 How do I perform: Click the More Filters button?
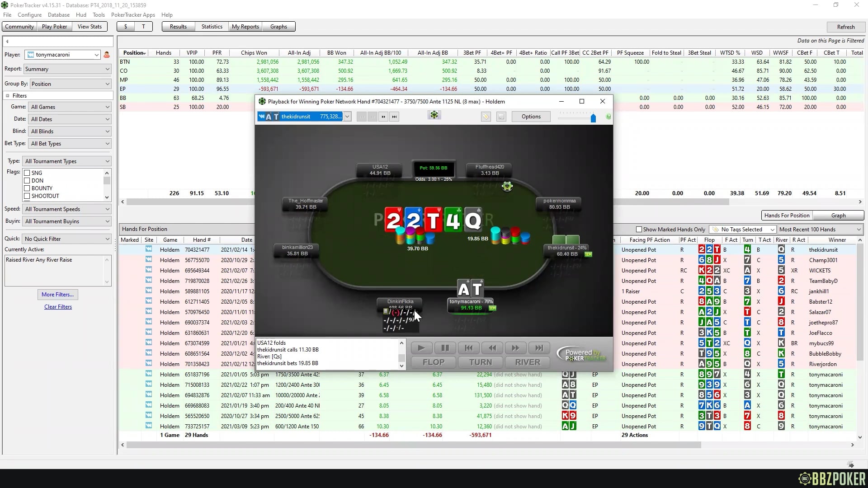tap(57, 295)
